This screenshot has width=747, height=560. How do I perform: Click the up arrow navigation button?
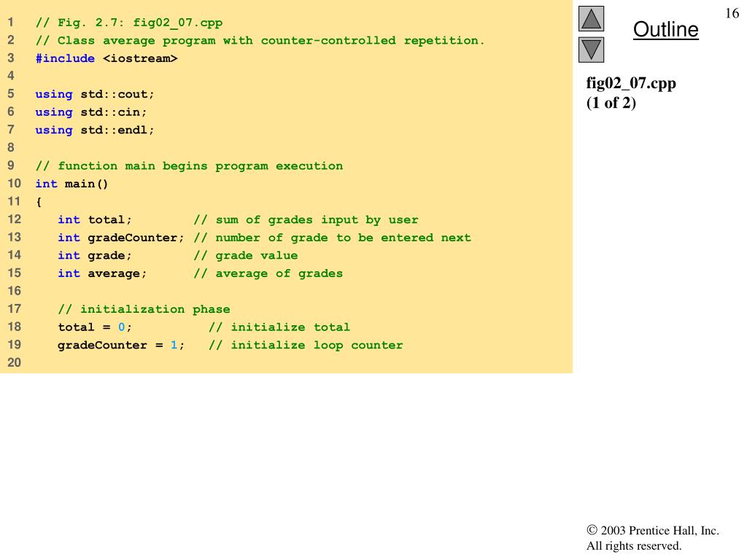pos(591,18)
